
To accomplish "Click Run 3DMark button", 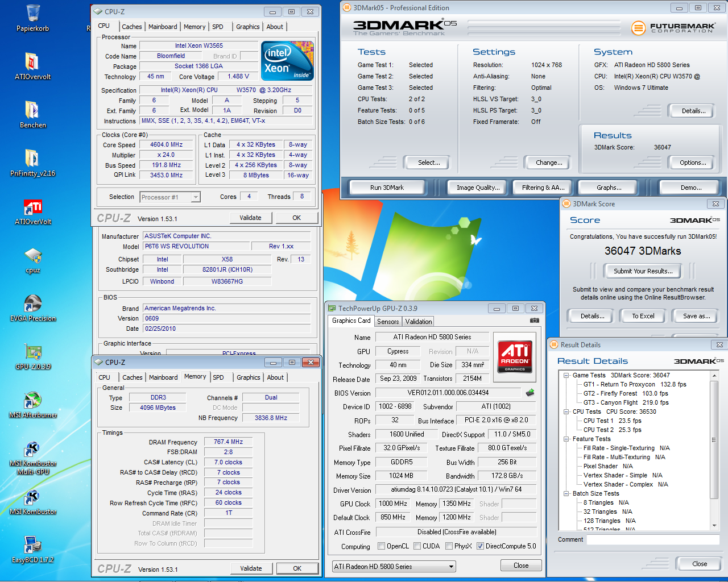I will point(387,188).
